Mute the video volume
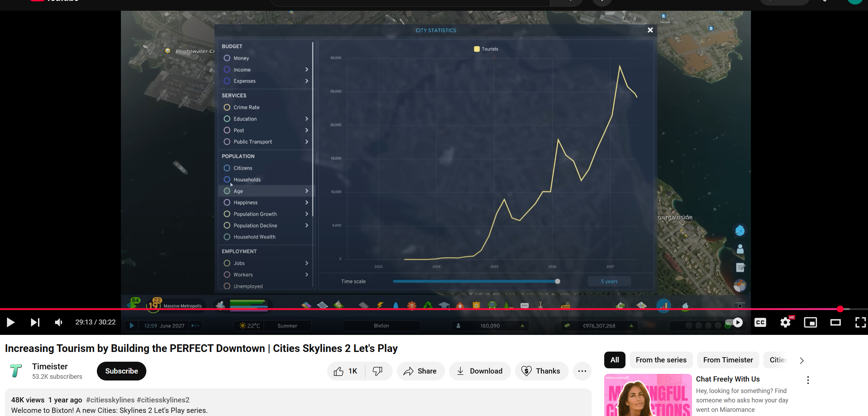The width and height of the screenshot is (868, 416). pos(59,322)
